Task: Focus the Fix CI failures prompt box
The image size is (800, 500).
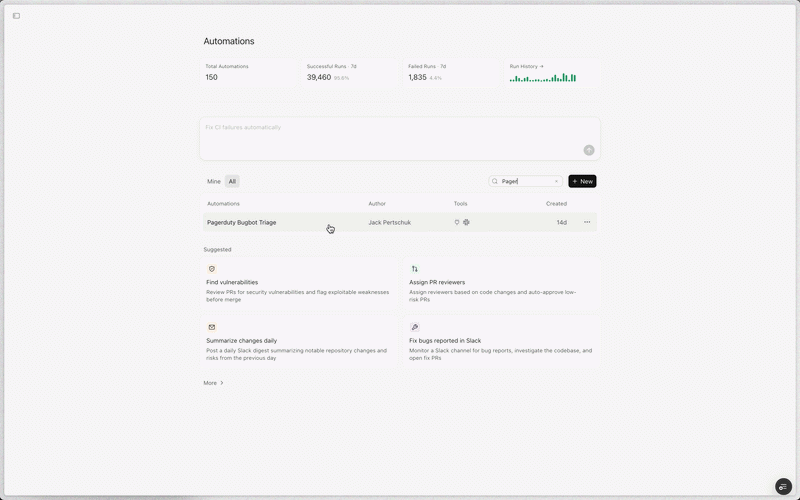Action: click(399, 139)
